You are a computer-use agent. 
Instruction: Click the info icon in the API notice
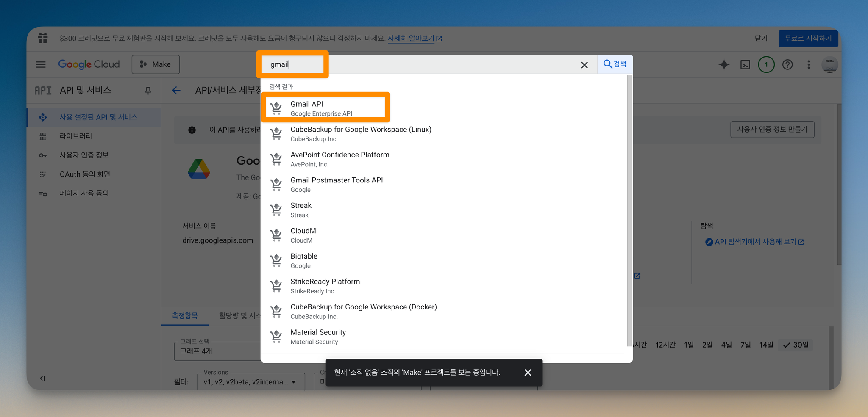click(x=192, y=130)
